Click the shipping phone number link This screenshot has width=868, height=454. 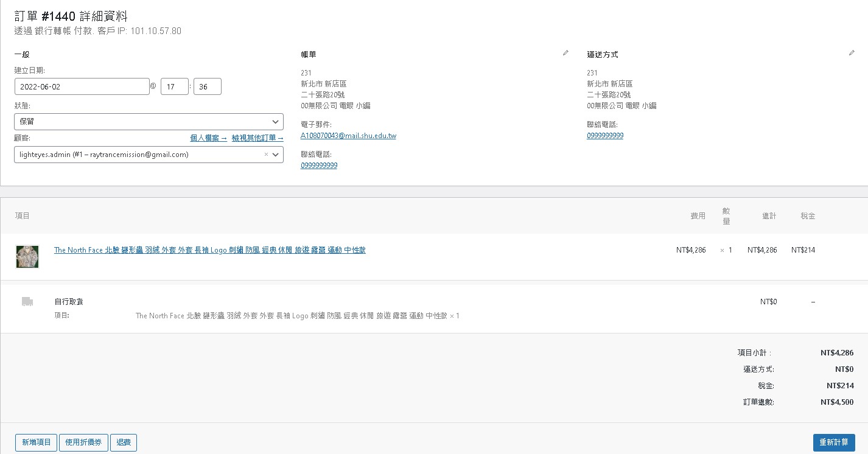(x=605, y=136)
